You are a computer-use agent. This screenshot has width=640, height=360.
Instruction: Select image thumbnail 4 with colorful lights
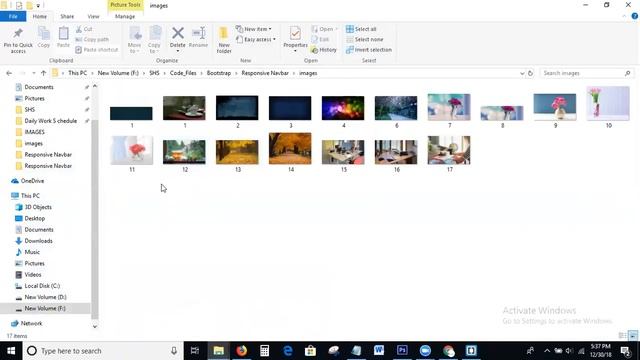343,108
